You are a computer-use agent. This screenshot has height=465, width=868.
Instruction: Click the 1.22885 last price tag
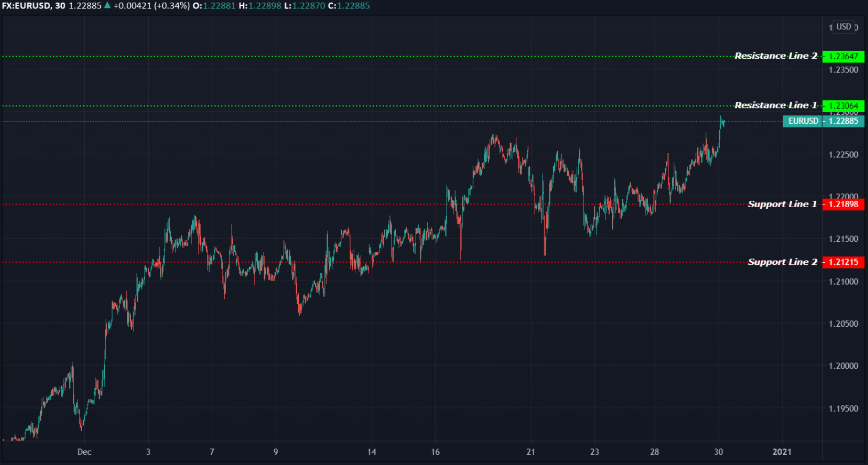click(843, 121)
